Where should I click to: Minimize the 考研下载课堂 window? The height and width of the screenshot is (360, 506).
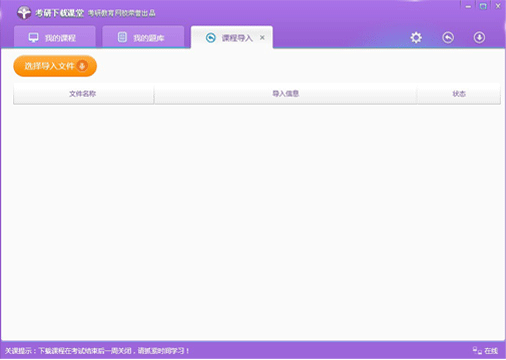click(x=468, y=6)
